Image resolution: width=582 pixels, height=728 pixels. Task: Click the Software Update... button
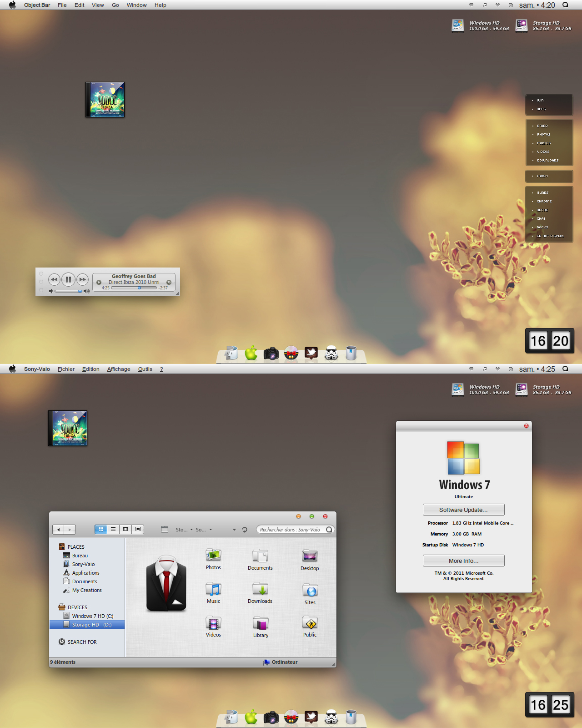coord(463,510)
